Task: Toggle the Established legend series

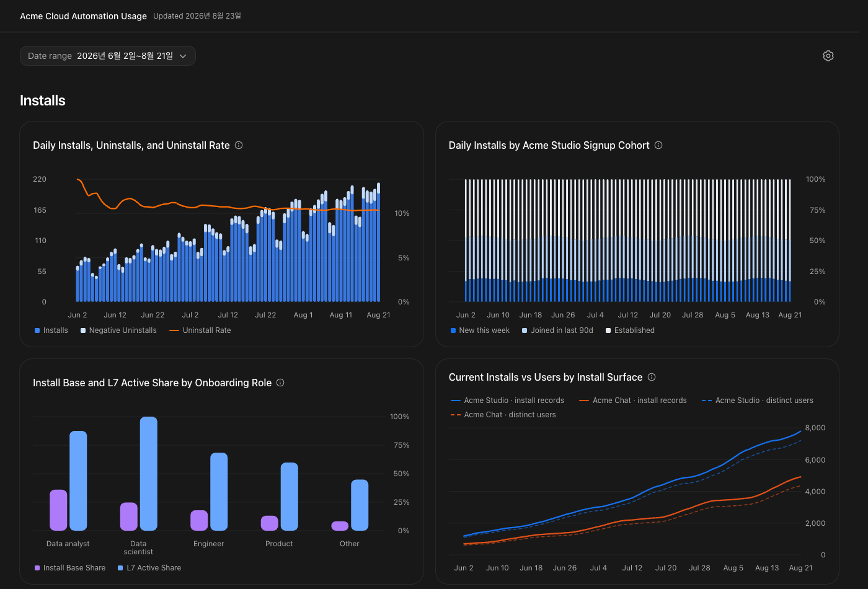Action: coord(630,330)
